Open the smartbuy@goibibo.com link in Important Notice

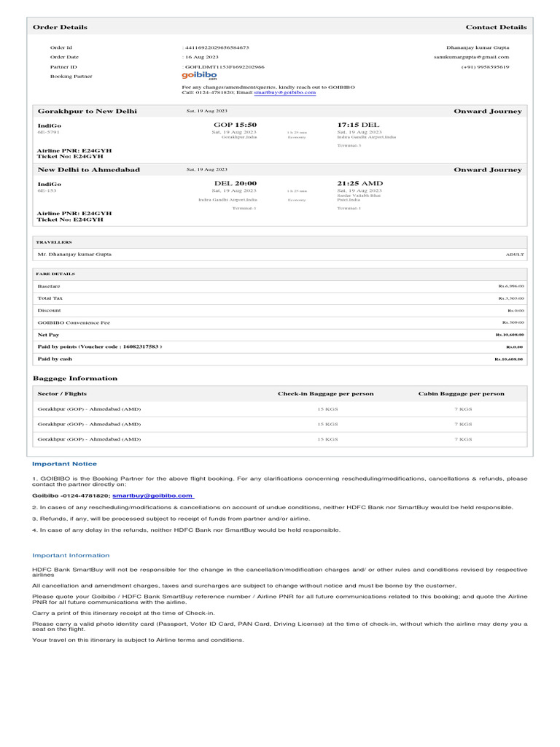(x=152, y=495)
